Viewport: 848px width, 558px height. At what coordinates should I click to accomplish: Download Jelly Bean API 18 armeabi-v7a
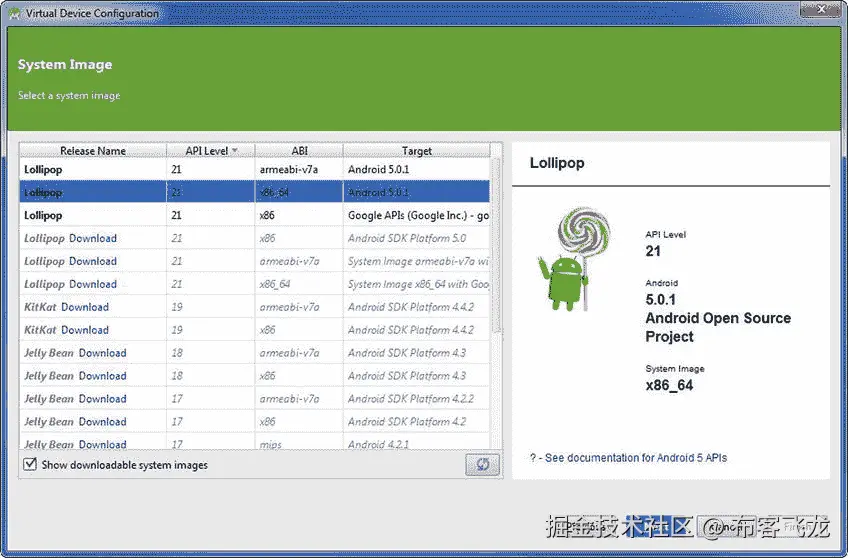(102, 353)
